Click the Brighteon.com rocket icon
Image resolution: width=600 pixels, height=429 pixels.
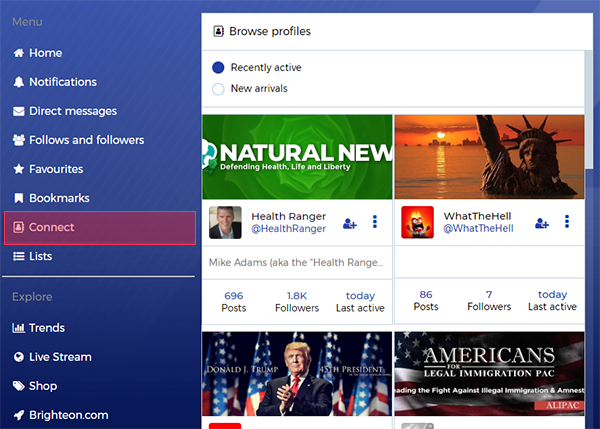pyautogui.click(x=18, y=415)
